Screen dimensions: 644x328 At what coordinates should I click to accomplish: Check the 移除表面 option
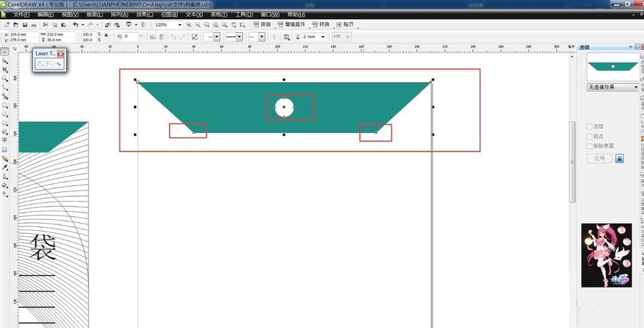(590, 146)
